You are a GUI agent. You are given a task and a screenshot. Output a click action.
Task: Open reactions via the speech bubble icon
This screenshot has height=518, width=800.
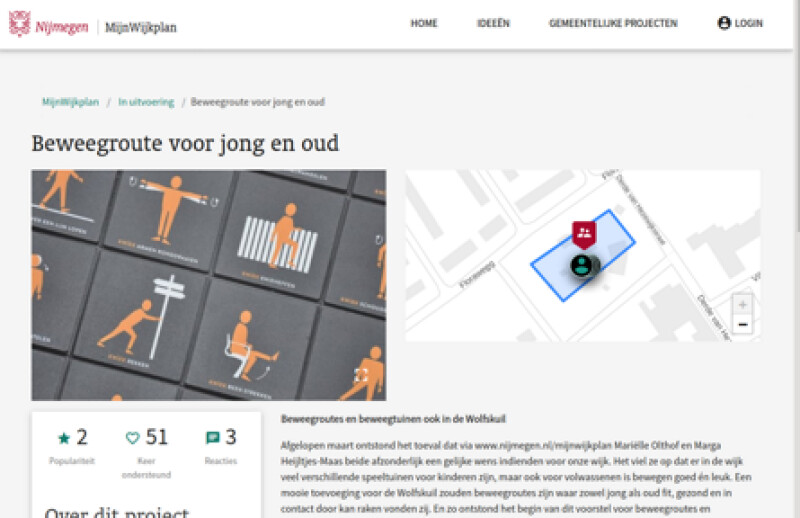click(212, 438)
